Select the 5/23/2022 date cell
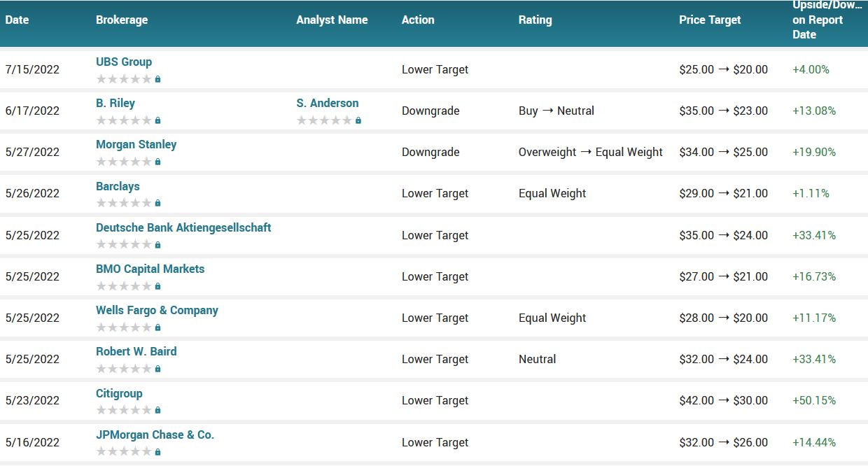The width and height of the screenshot is (868, 466). pos(32,400)
